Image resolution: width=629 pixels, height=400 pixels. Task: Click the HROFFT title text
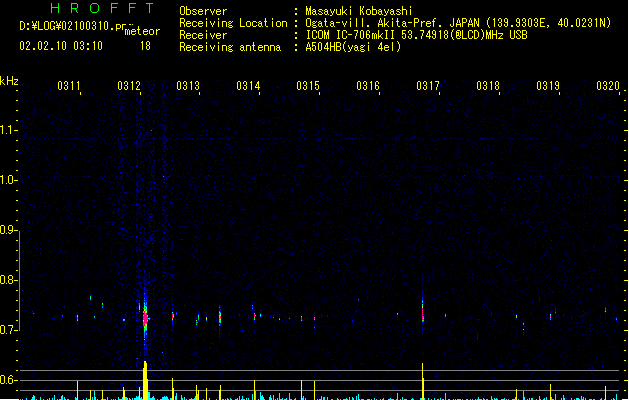coord(103,8)
